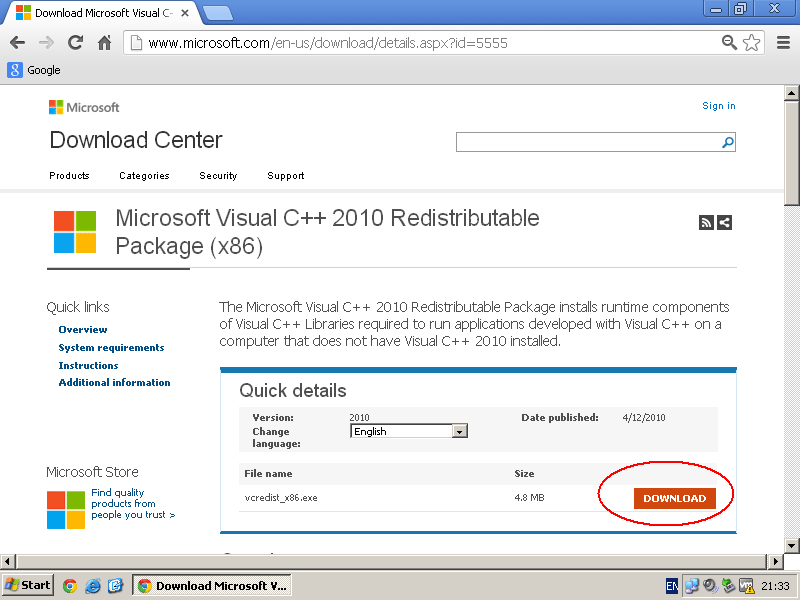This screenshot has width=800, height=600.
Task: Launch Chrome from the quick launch bar
Action: tap(70, 586)
